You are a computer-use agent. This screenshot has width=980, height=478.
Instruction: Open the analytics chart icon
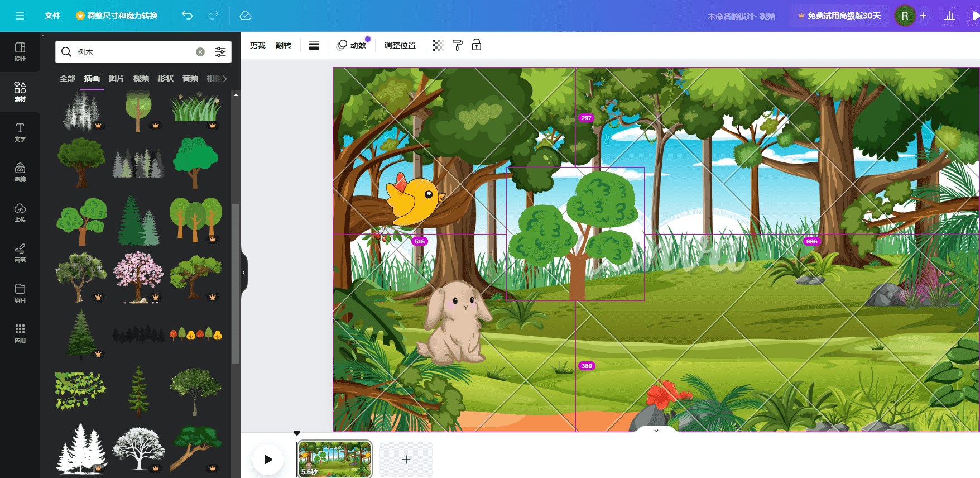[950, 16]
